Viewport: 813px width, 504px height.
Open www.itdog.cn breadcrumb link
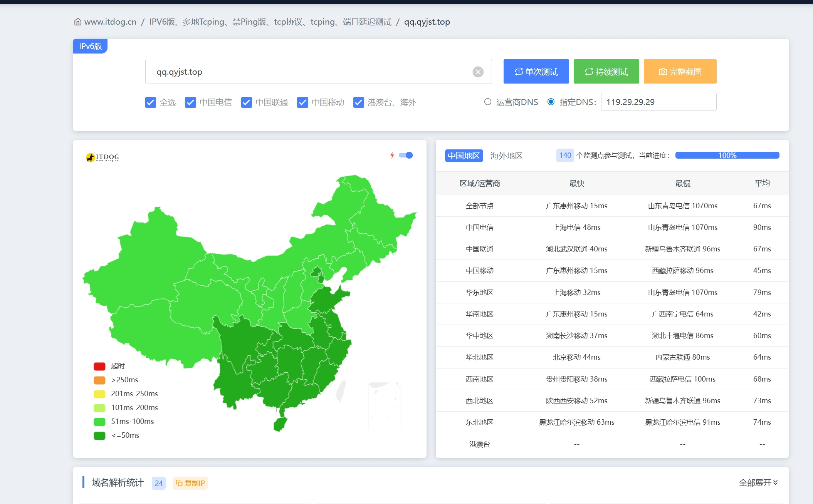point(110,22)
